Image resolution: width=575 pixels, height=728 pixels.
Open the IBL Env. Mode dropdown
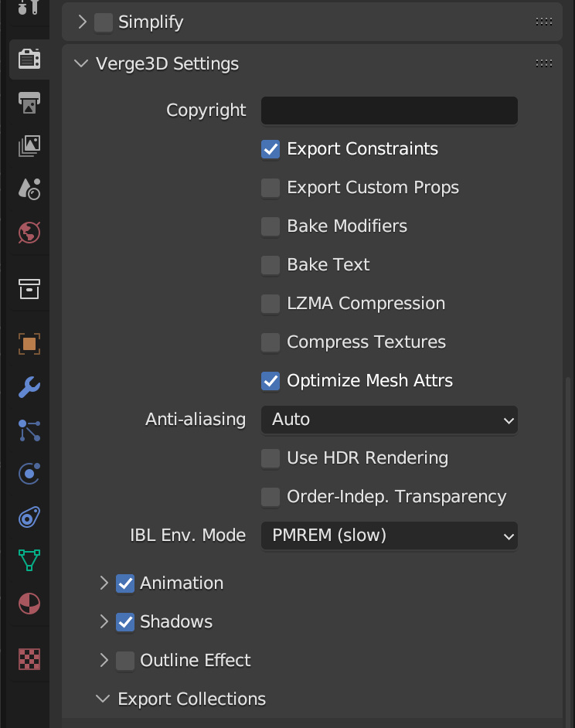[x=390, y=536]
